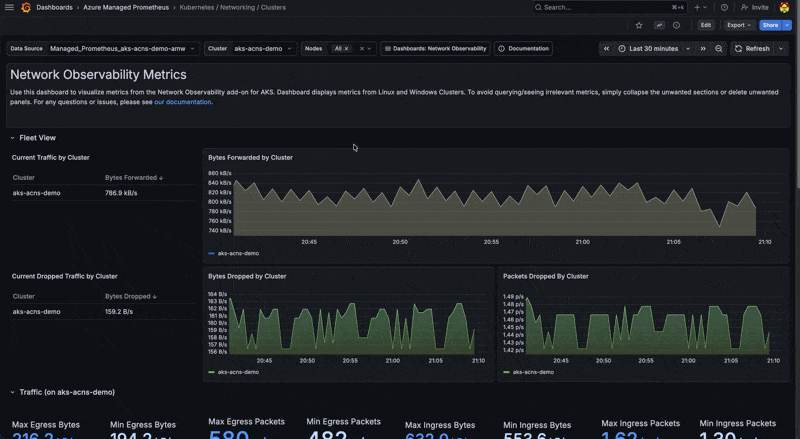The height and width of the screenshot is (439, 800).
Task: Open the auto-refresh interval dropdown
Action: click(781, 48)
